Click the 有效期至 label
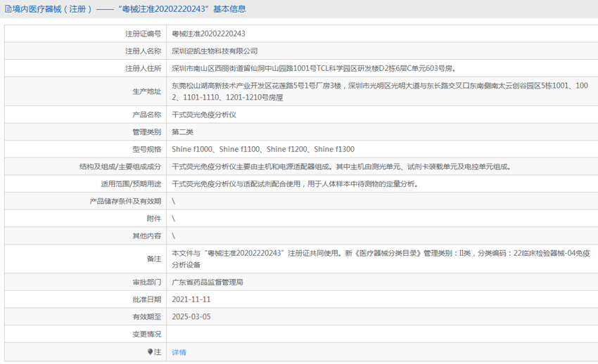 (x=147, y=317)
